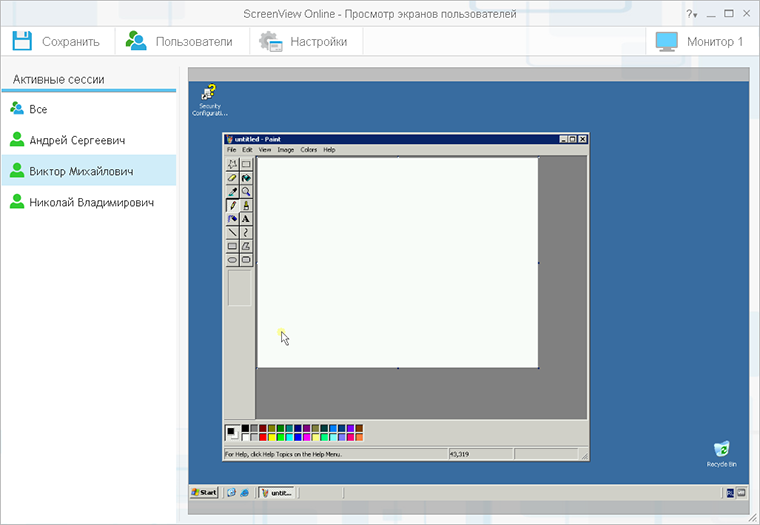
Task: Select session Андрей Сергеевич
Action: [89, 140]
